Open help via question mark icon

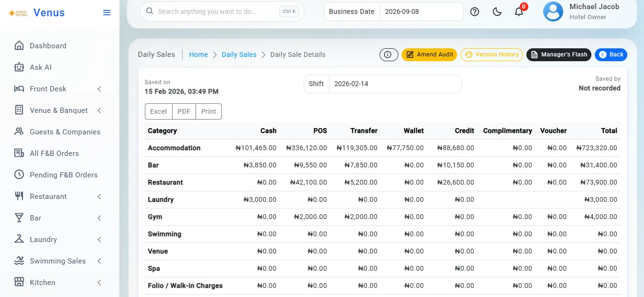point(475,12)
